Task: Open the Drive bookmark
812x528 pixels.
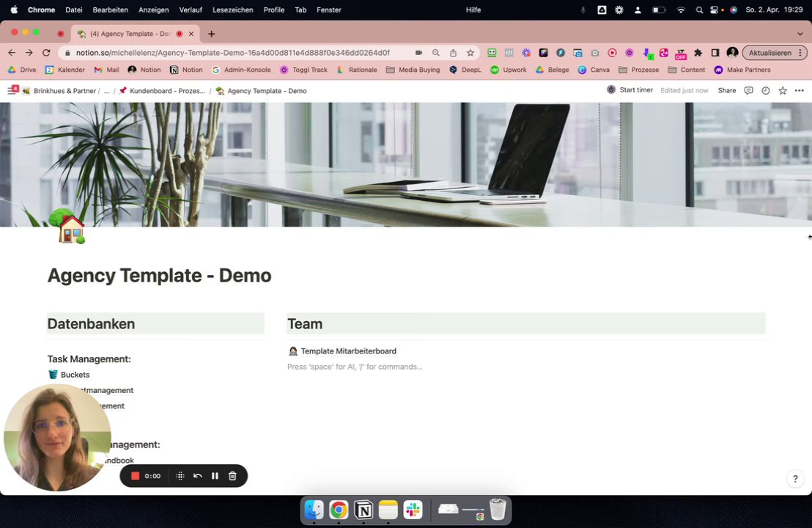Action: 22,70
